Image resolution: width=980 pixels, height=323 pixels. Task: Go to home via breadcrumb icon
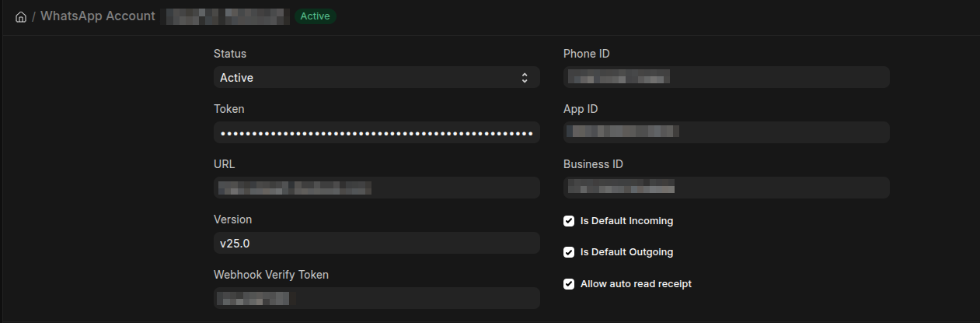tap(21, 16)
